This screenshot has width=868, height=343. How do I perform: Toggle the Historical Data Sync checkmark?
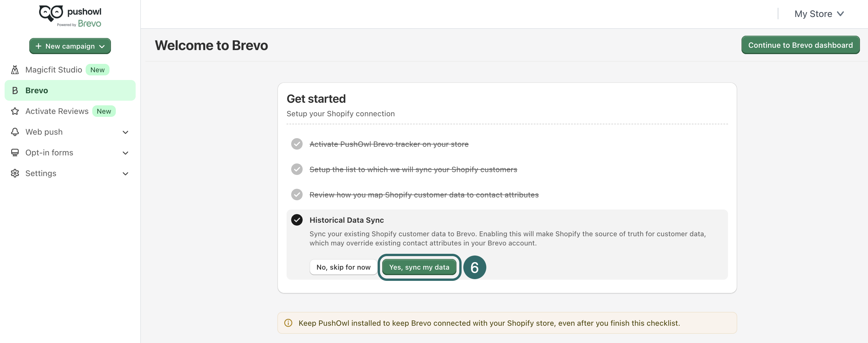point(297,220)
